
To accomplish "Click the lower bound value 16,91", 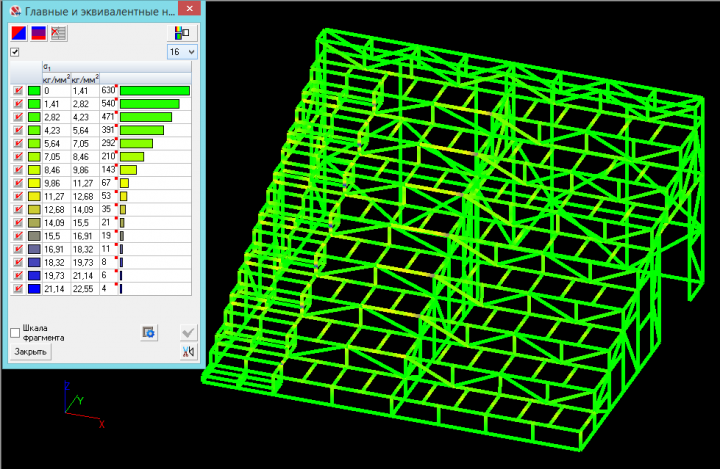I will (x=54, y=249).
